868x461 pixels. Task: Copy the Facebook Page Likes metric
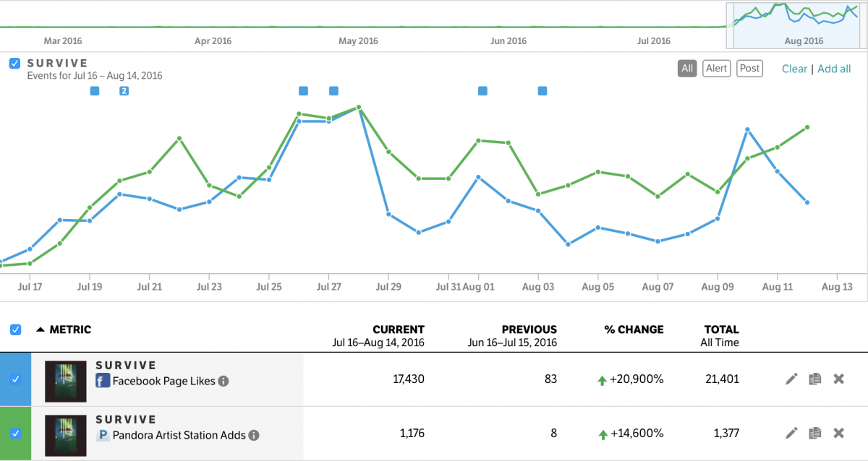(x=815, y=379)
